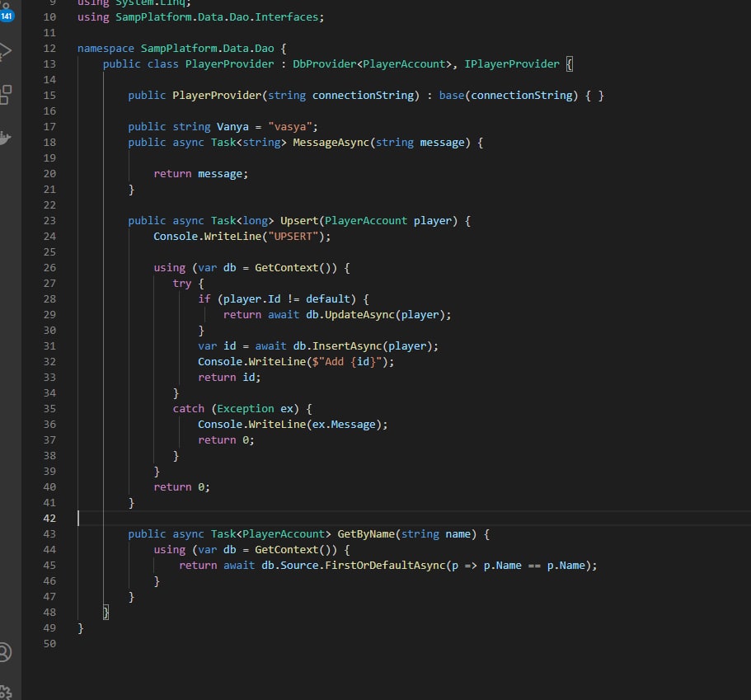
Task: Click 'return 0;' on line 37
Action: click(x=226, y=440)
